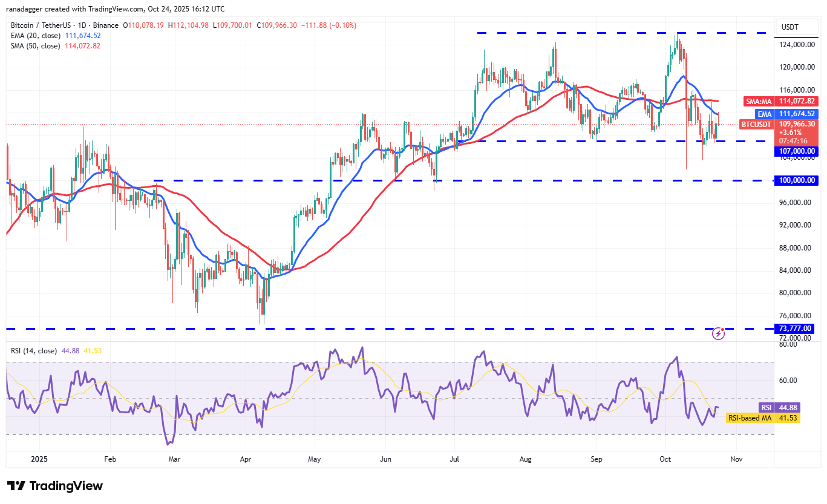Click the 2025 label on the time axis

click(39, 459)
